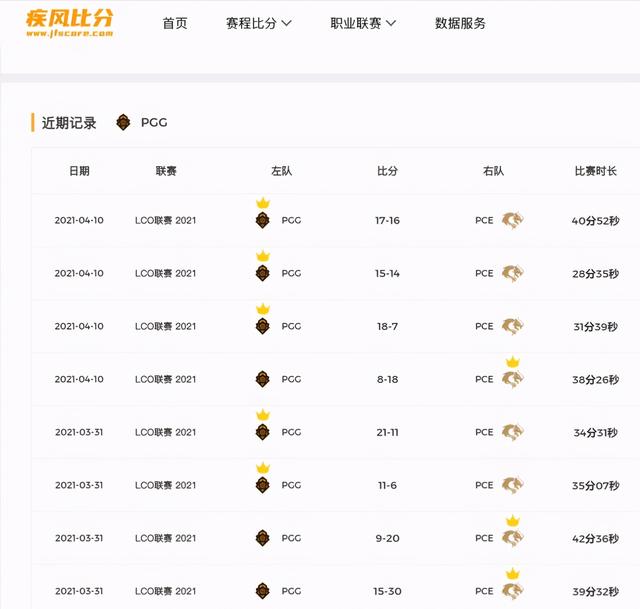The width and height of the screenshot is (640, 609).
Task: Click the 日期 column header
Action: tap(79, 171)
